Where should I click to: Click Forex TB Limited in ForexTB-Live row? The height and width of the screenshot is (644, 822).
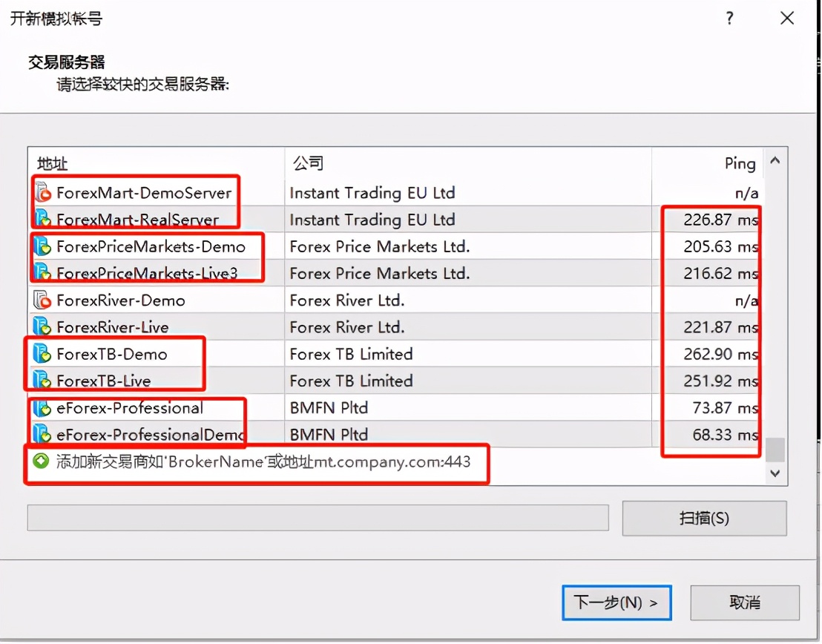pyautogui.click(x=351, y=381)
